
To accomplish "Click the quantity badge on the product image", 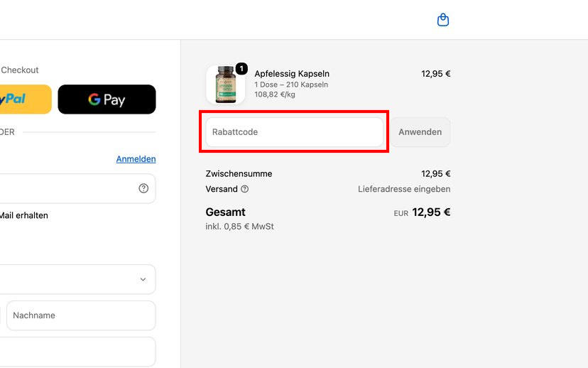I will [x=241, y=69].
